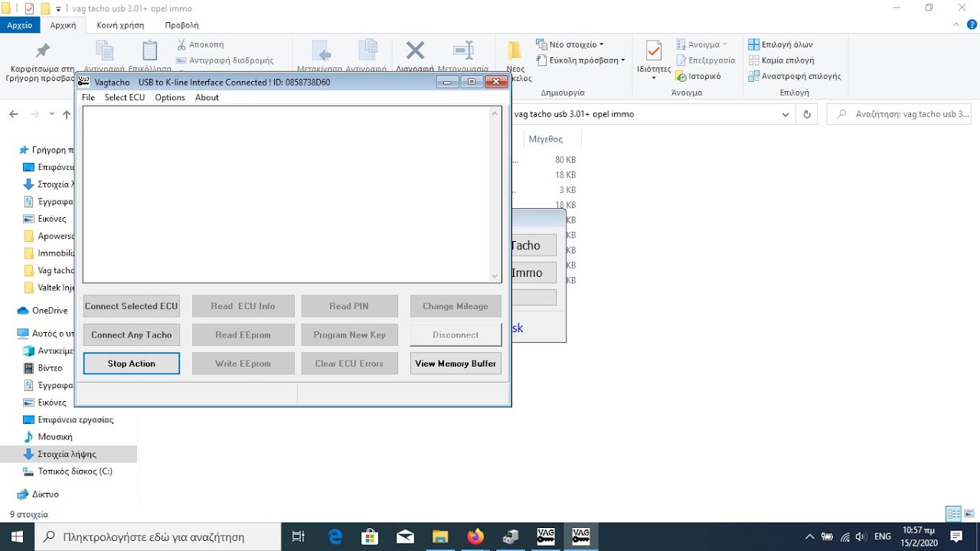The height and width of the screenshot is (551, 980).
Task: Switch Explorer to large icons view
Action: tap(969, 514)
